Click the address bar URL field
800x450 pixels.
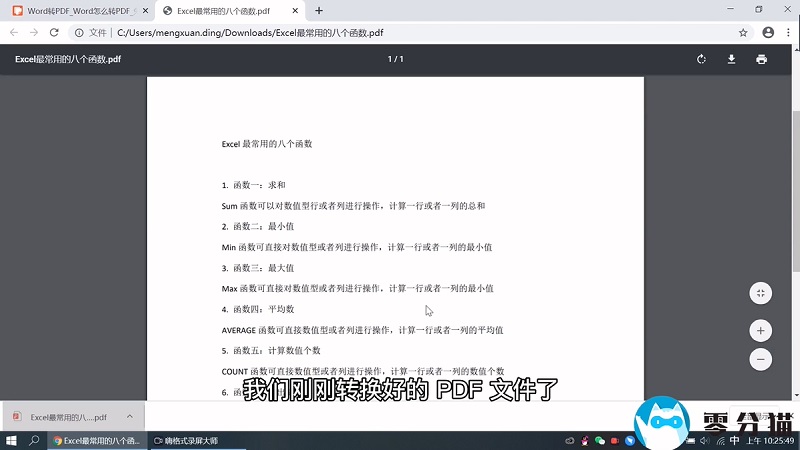click(400, 32)
